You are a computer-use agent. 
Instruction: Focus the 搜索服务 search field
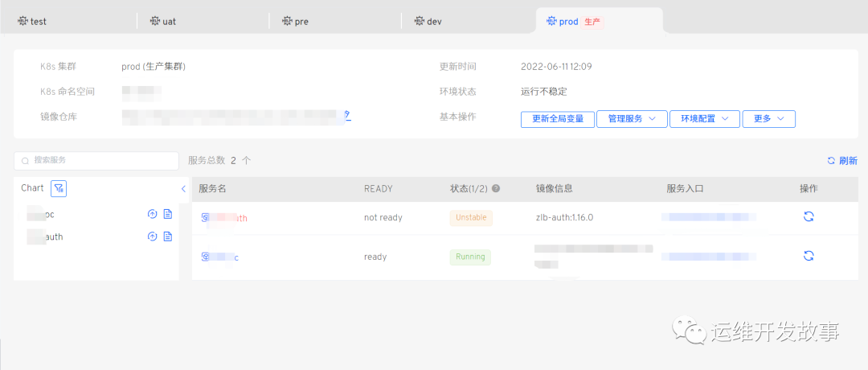(x=96, y=161)
